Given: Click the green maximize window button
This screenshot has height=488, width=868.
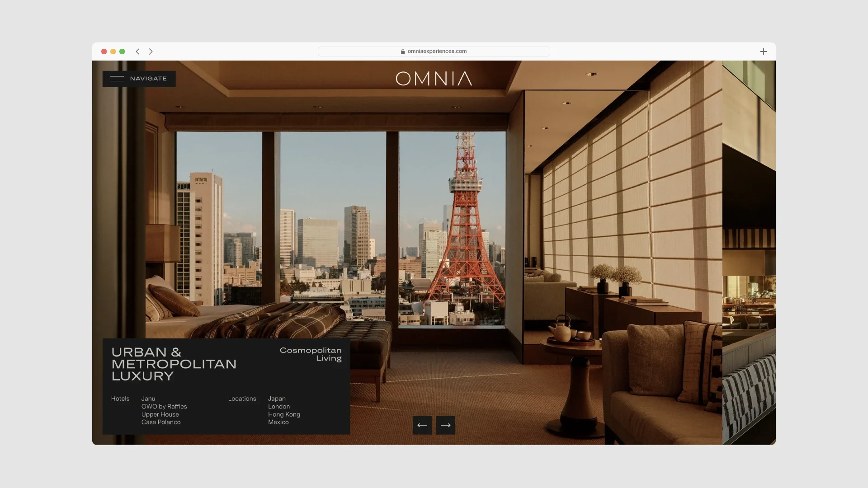Looking at the screenshot, I should point(122,52).
